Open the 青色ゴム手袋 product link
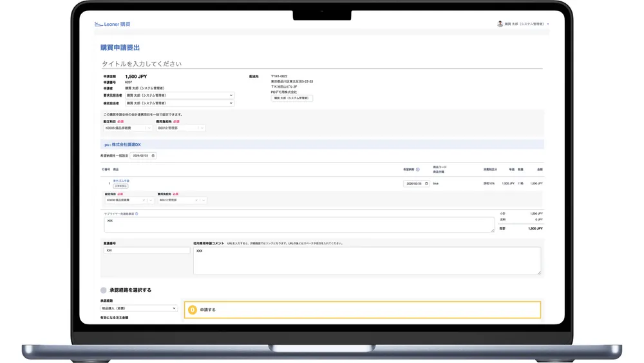 pyautogui.click(x=121, y=181)
